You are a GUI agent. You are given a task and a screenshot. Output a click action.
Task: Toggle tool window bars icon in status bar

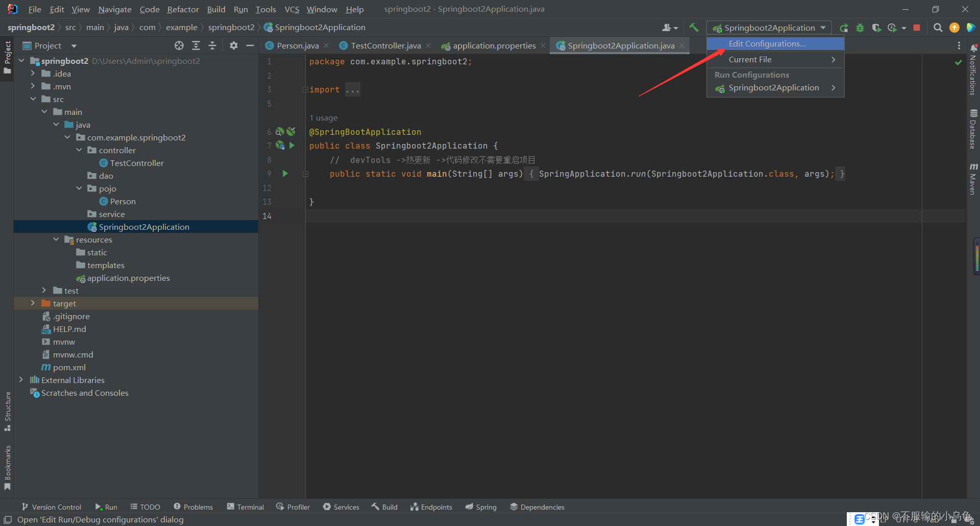[x=8, y=519]
